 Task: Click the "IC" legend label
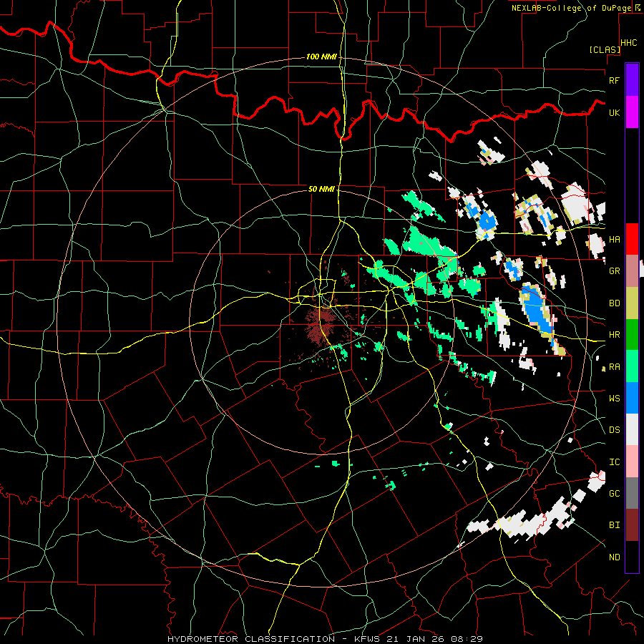614,462
